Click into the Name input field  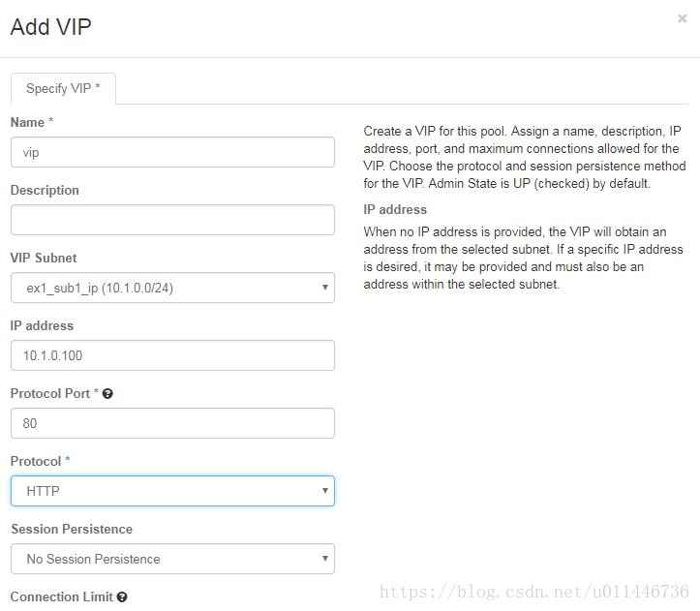click(x=172, y=152)
